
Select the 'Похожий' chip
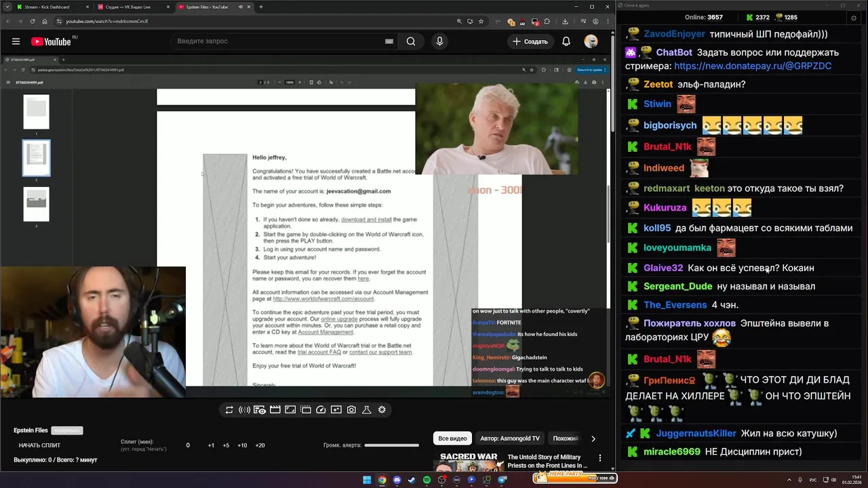pos(566,439)
